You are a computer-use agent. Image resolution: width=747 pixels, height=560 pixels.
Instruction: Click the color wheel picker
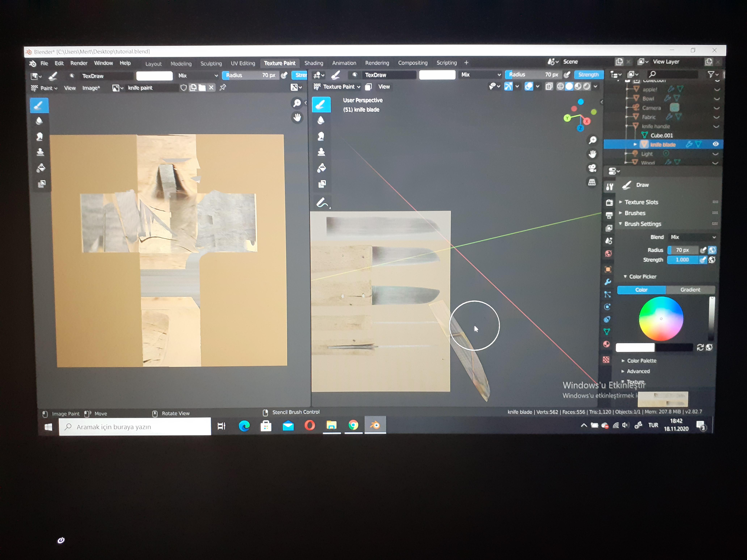tap(661, 319)
